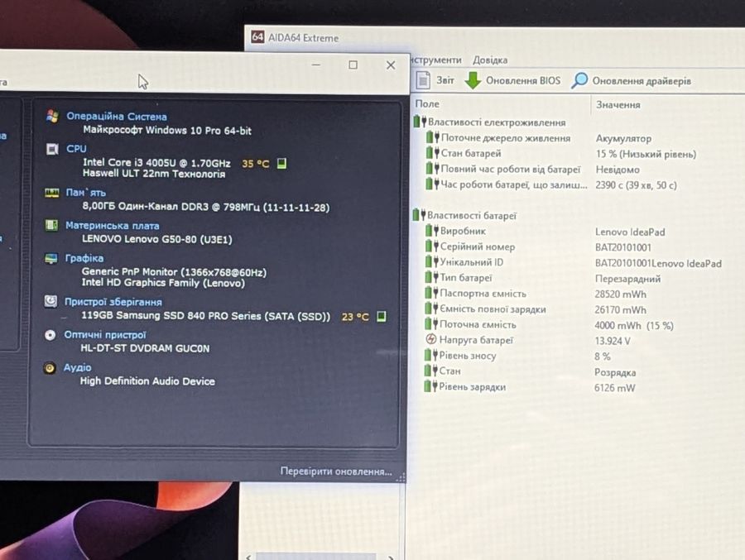Click the Звіт document icon
The width and height of the screenshot is (745, 560).
[x=423, y=80]
